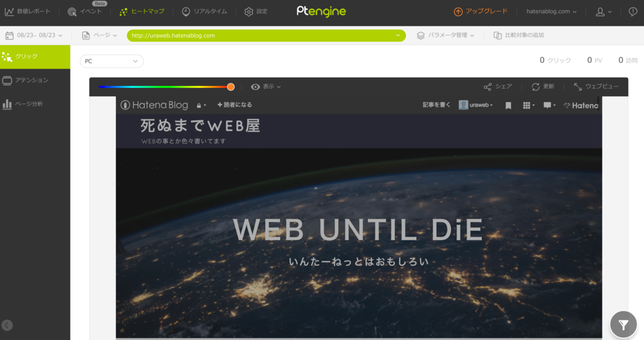Image resolution: width=644 pixels, height=340 pixels.
Task: Click 比較対象の追加 add comparison button
Action: 518,35
